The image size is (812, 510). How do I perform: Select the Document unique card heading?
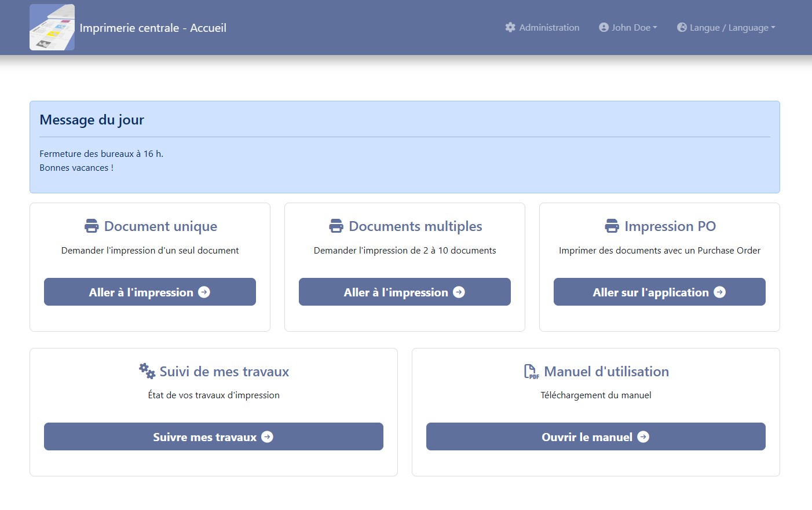(160, 226)
